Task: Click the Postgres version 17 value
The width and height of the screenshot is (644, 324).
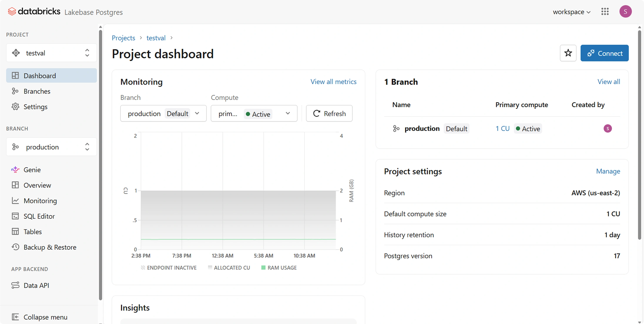Action: coord(617,256)
